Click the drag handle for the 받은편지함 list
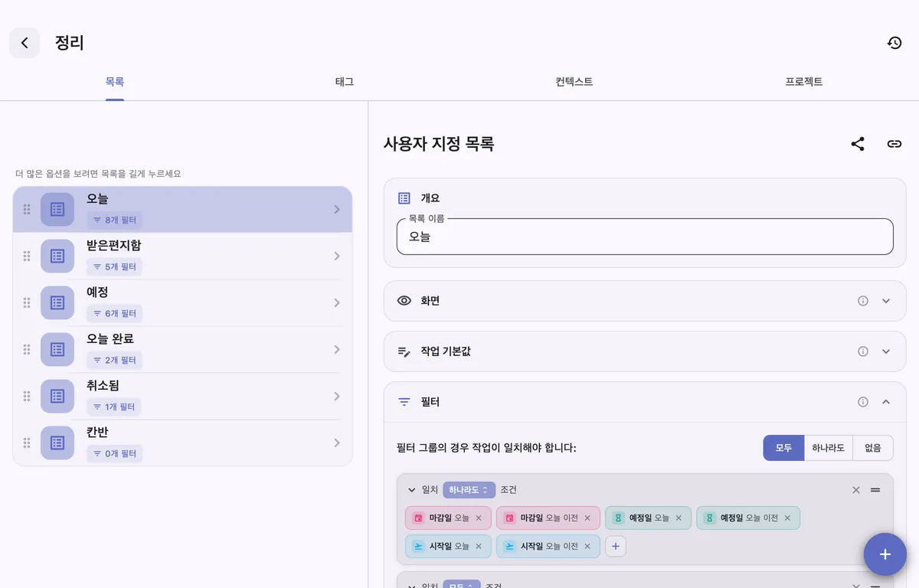 pyautogui.click(x=27, y=256)
